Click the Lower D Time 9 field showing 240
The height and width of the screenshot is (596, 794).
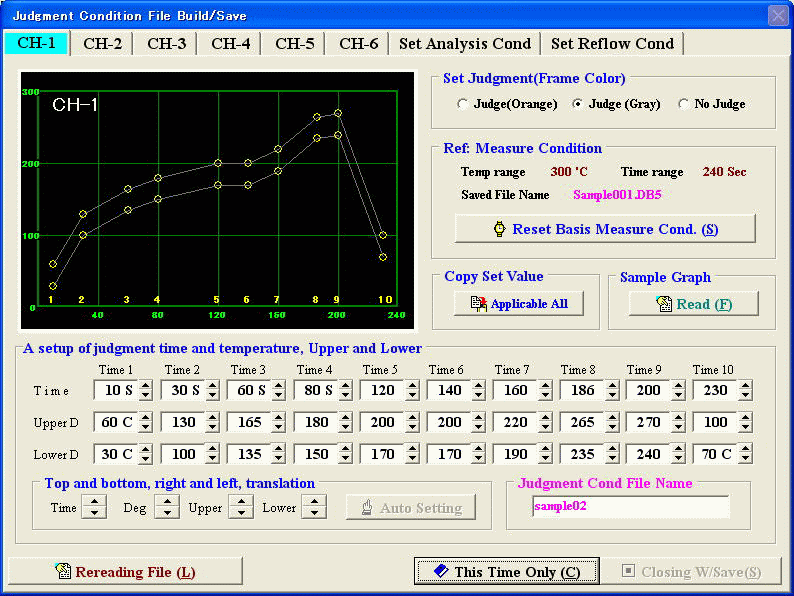[649, 454]
